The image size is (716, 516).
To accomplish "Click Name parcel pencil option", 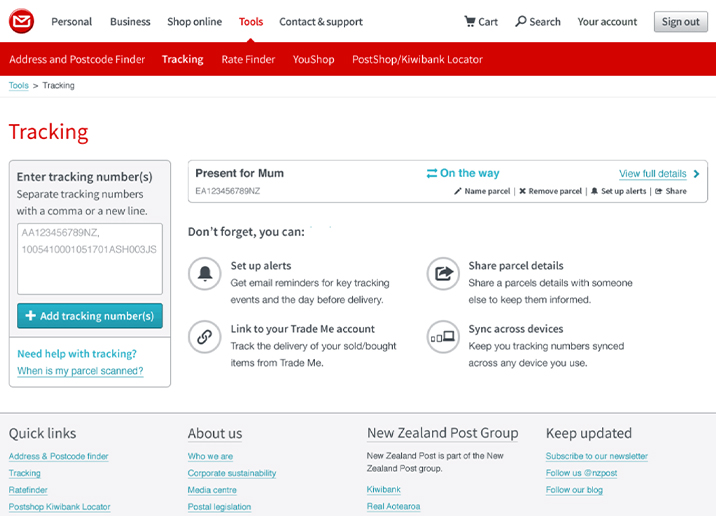I will point(482,191).
